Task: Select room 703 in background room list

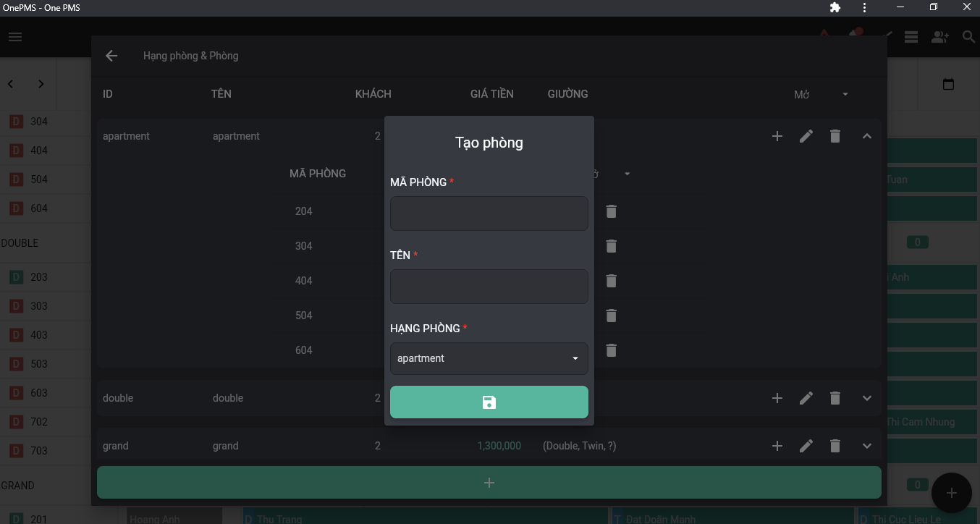Action: (x=39, y=451)
